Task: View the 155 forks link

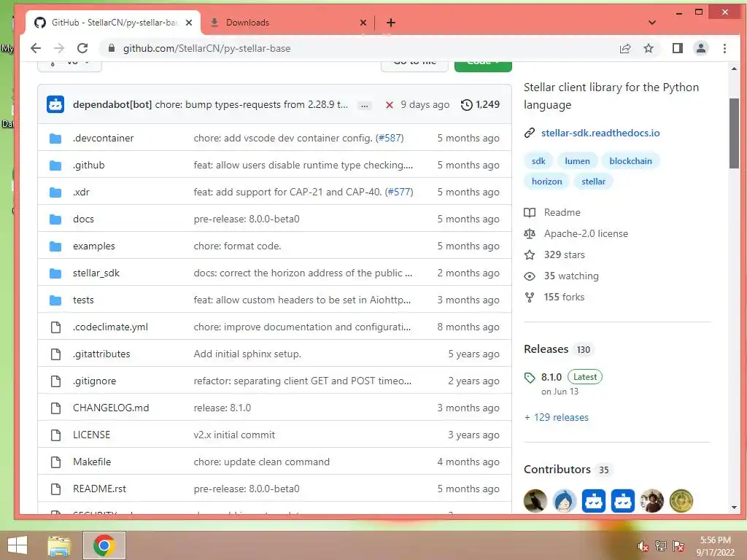Action: tap(554, 297)
